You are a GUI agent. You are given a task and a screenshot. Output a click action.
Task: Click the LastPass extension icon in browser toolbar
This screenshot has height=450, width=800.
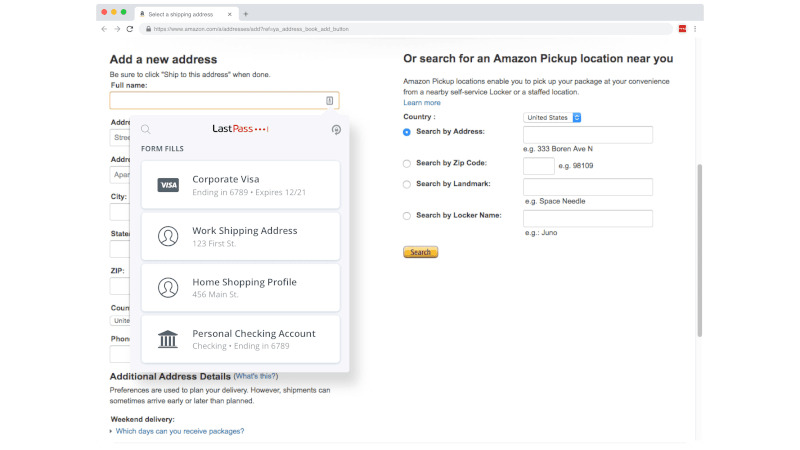tap(682, 29)
